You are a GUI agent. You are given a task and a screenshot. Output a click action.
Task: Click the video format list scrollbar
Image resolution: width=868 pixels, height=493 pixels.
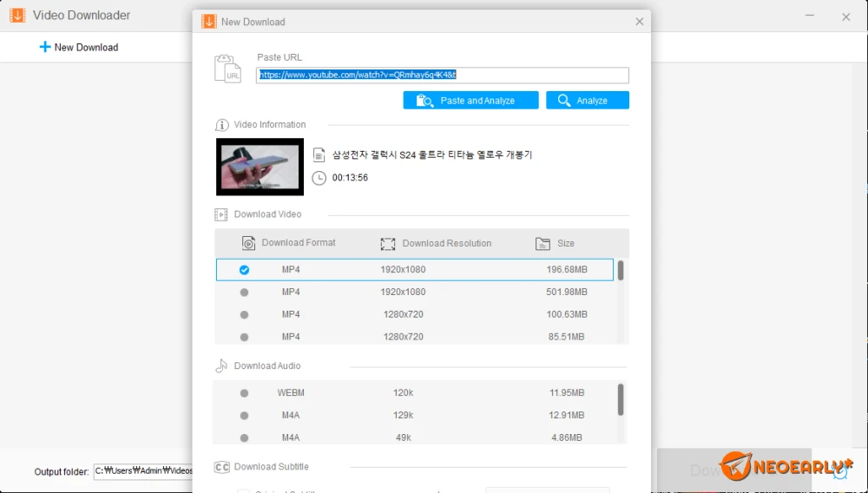click(621, 271)
